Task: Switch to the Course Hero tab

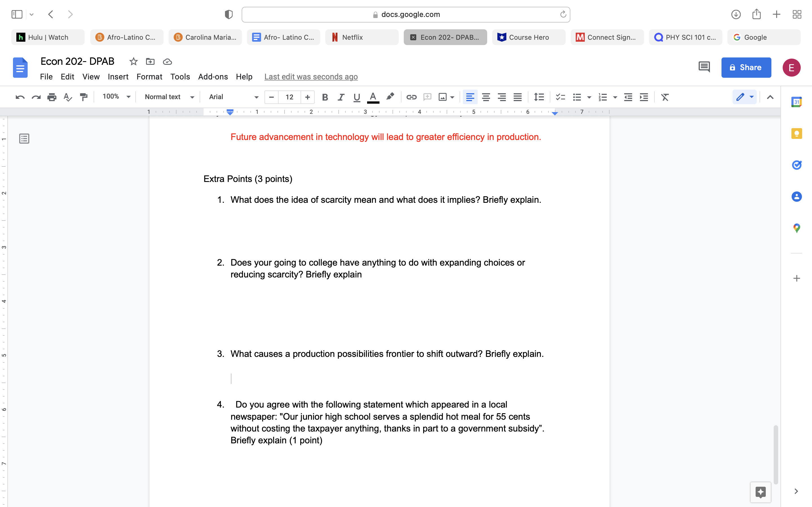Action: tap(528, 37)
